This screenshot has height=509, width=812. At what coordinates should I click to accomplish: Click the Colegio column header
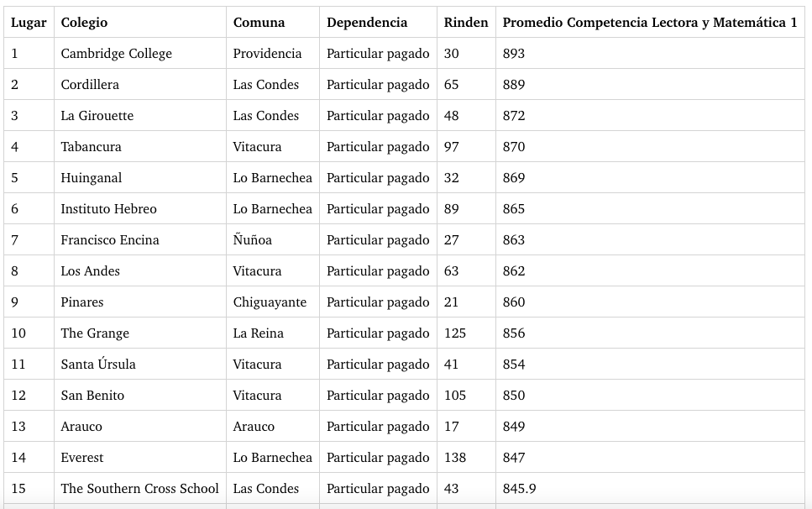(x=84, y=23)
